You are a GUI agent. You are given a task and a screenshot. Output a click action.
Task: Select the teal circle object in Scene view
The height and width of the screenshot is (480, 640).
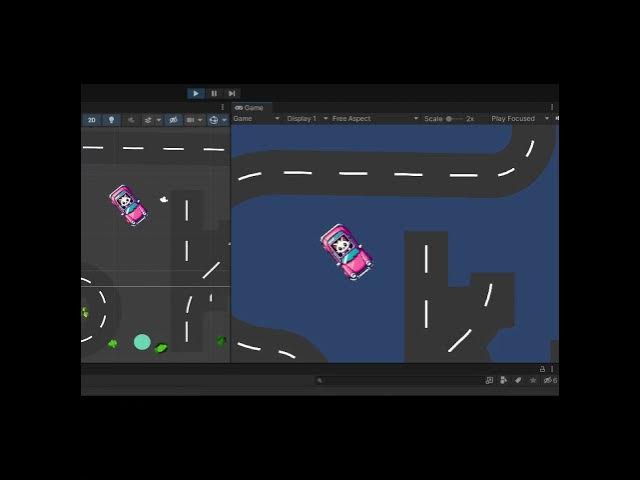[x=142, y=342]
